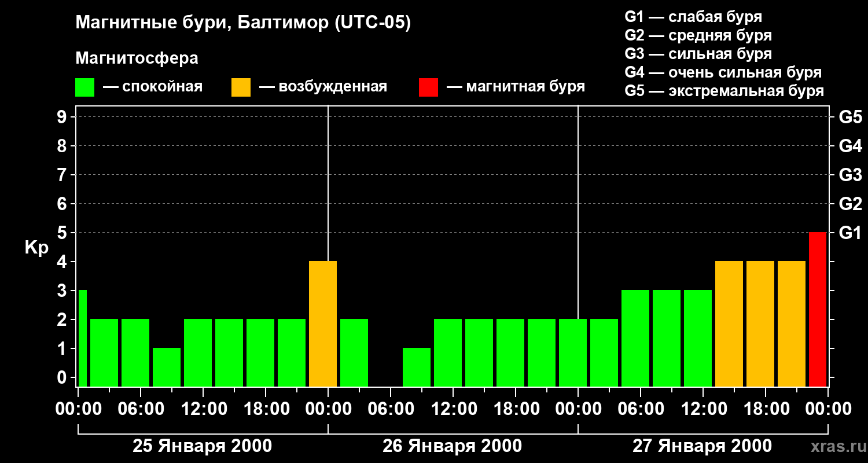Select the 'G1 — слабая буря' legend line

[693, 17]
